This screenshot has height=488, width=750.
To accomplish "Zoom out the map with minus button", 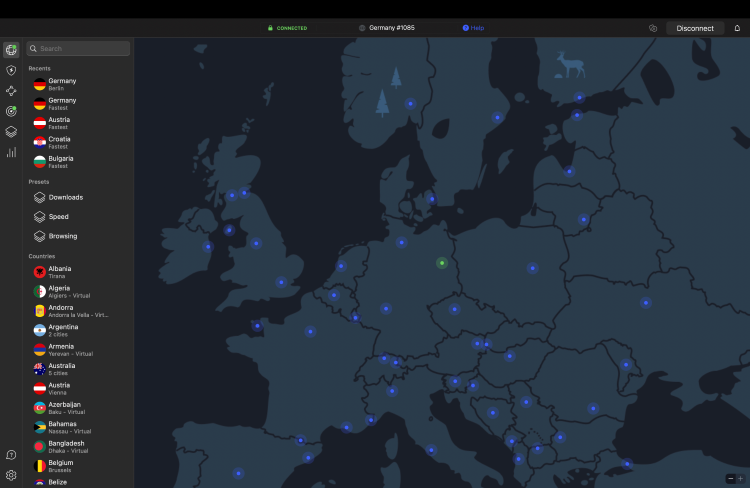I will click(x=730, y=478).
